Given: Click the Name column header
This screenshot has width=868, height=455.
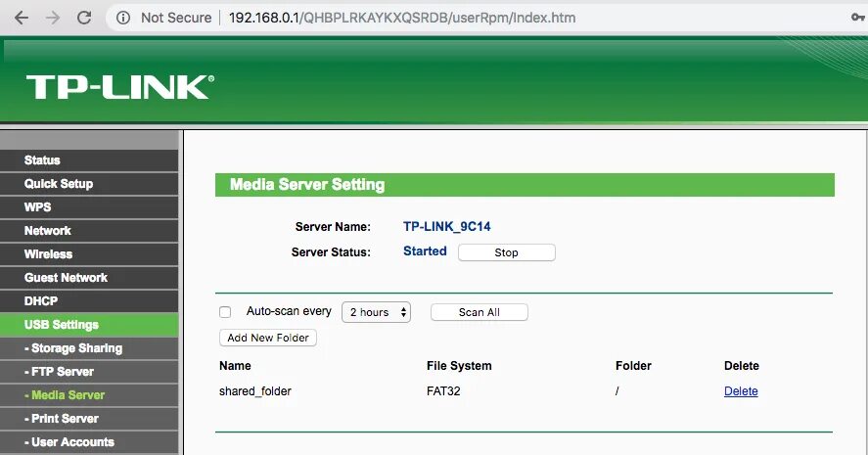Looking at the screenshot, I should 235,366.
